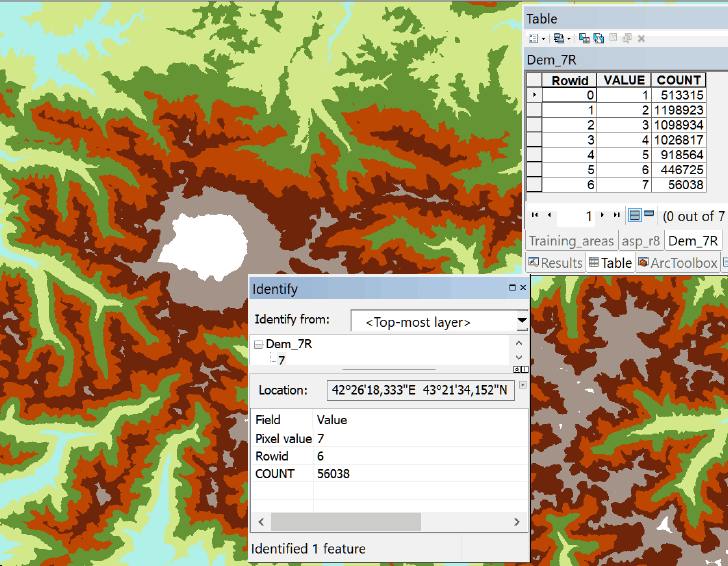Click the COUNT column header
The height and width of the screenshot is (566, 728).
point(678,80)
